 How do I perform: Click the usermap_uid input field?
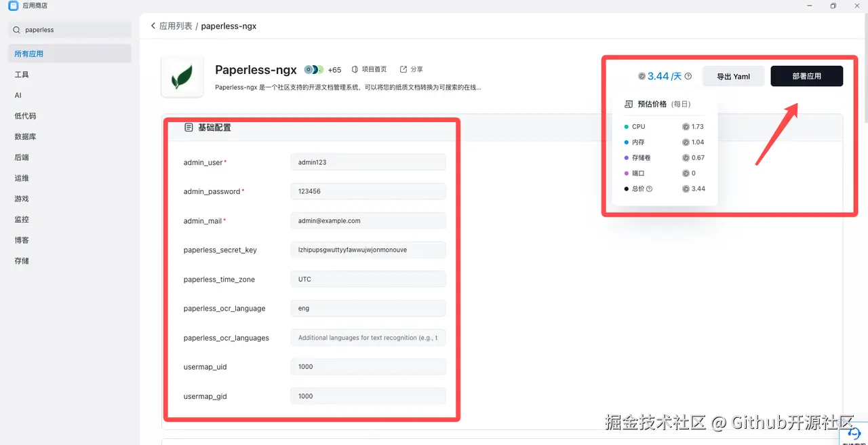tap(368, 366)
